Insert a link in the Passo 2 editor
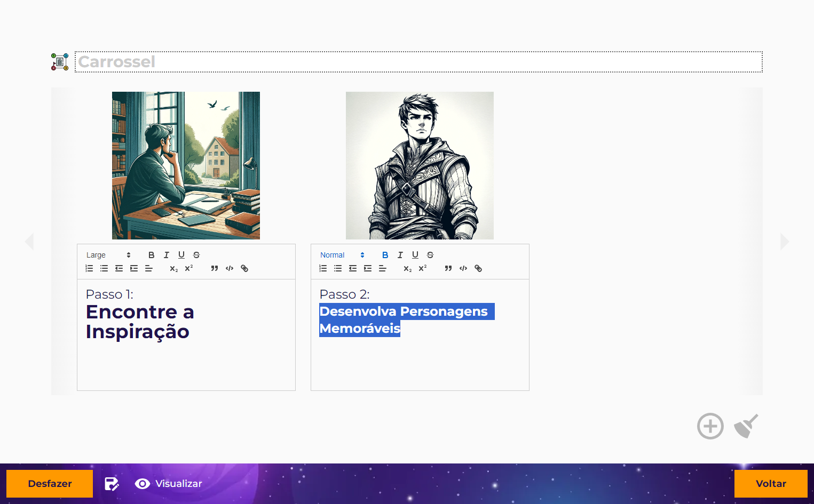 pos(478,268)
